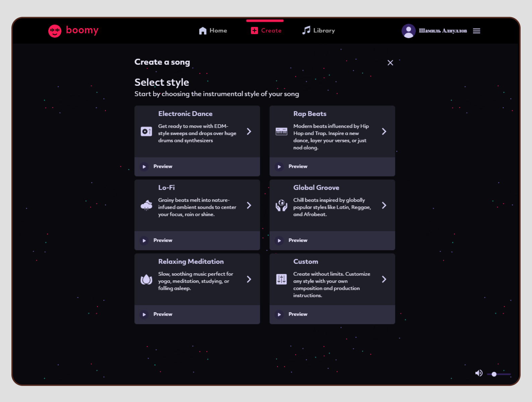Click the Relaxing Meditation lotus icon

pyautogui.click(x=146, y=279)
